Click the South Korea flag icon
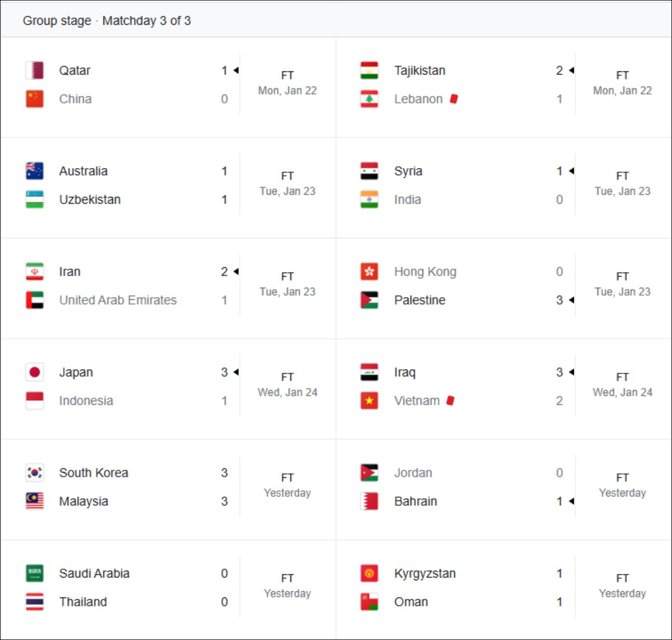 (x=35, y=473)
